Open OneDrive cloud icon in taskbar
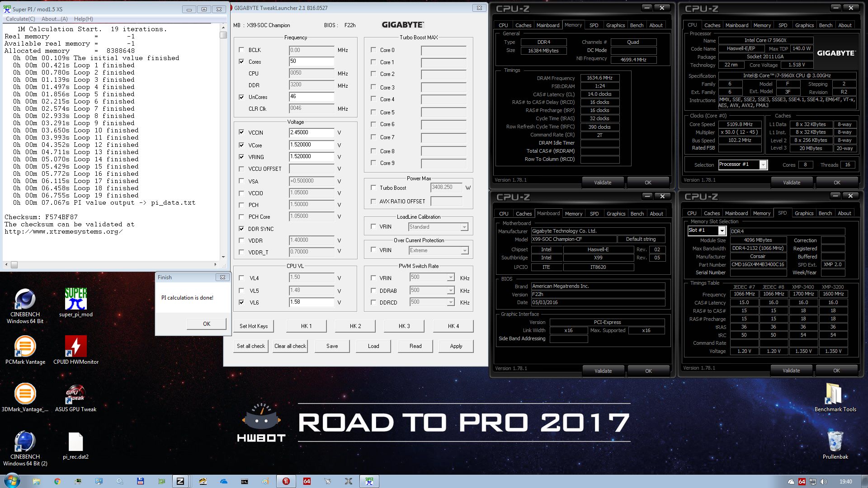The height and width of the screenshot is (488, 868). (224, 481)
